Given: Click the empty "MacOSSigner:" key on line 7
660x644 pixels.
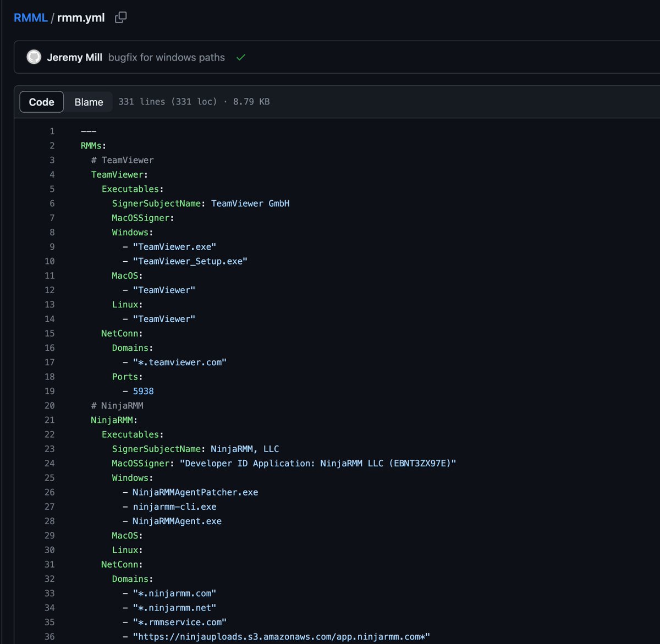Looking at the screenshot, I should [x=143, y=218].
